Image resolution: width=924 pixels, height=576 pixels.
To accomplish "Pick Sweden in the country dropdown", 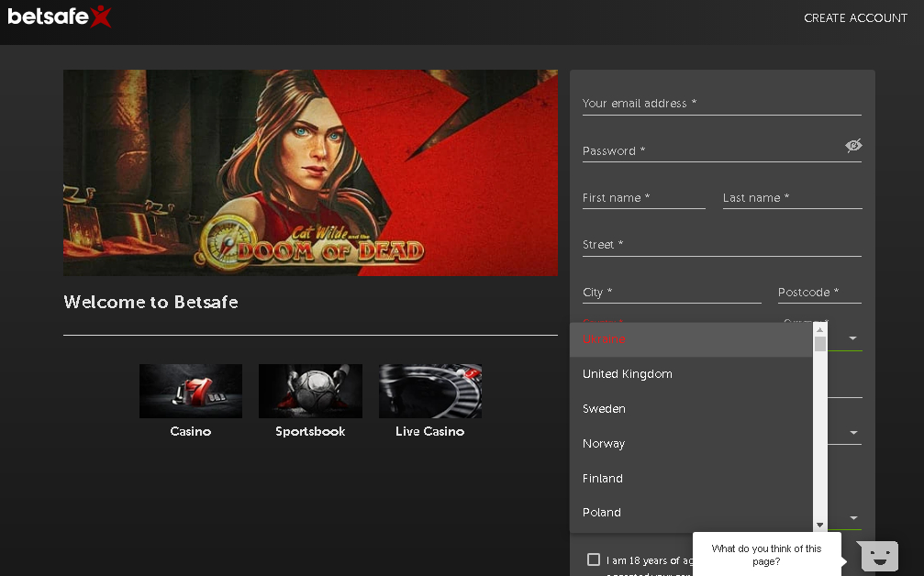I will [691, 409].
